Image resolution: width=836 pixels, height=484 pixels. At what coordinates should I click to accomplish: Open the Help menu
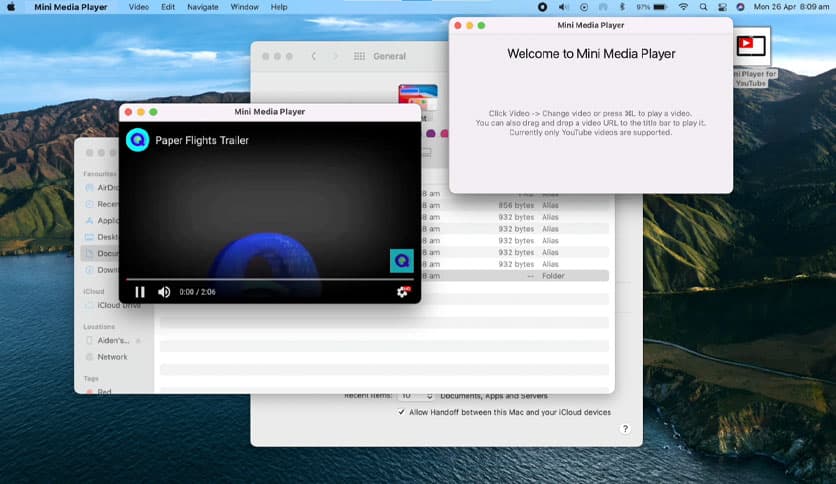tap(279, 7)
